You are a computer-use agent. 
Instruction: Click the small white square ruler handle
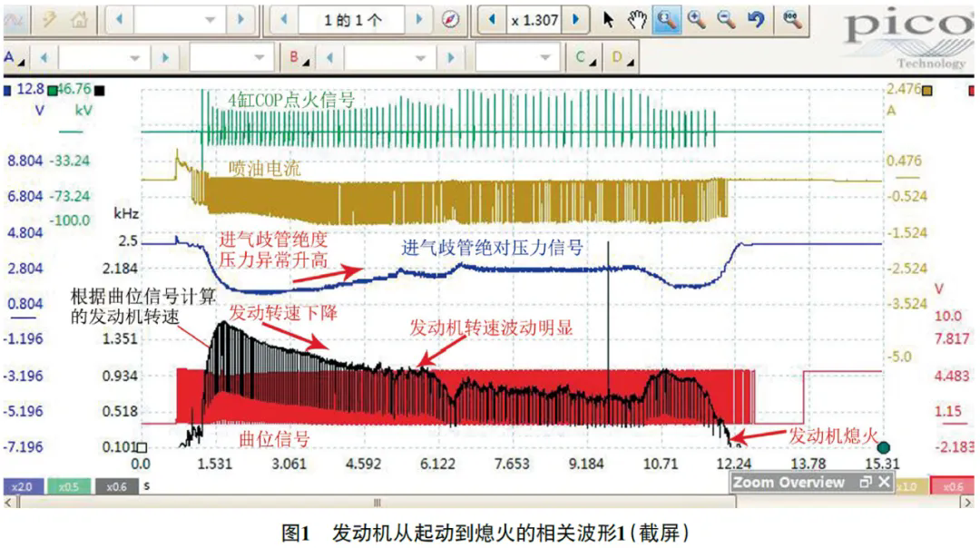(x=142, y=447)
